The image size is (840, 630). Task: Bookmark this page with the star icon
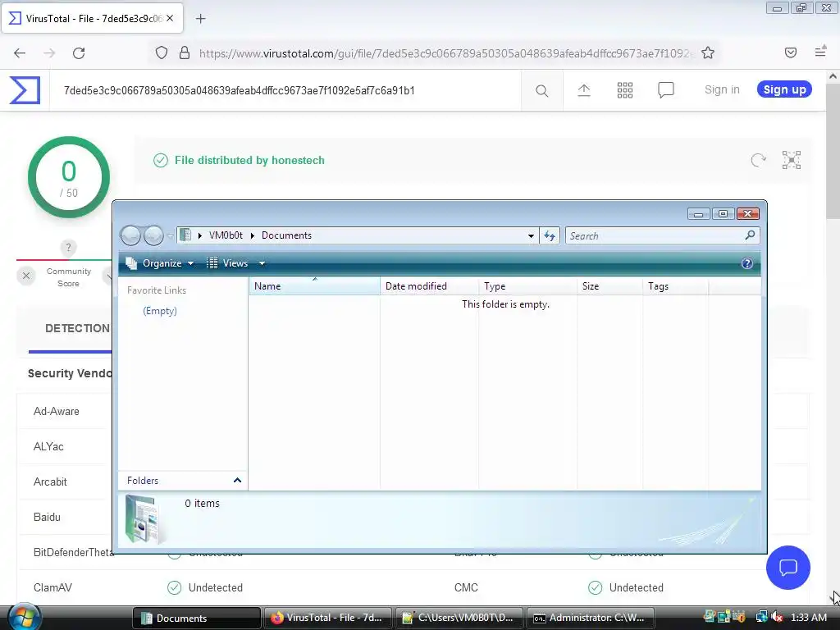[x=708, y=52]
